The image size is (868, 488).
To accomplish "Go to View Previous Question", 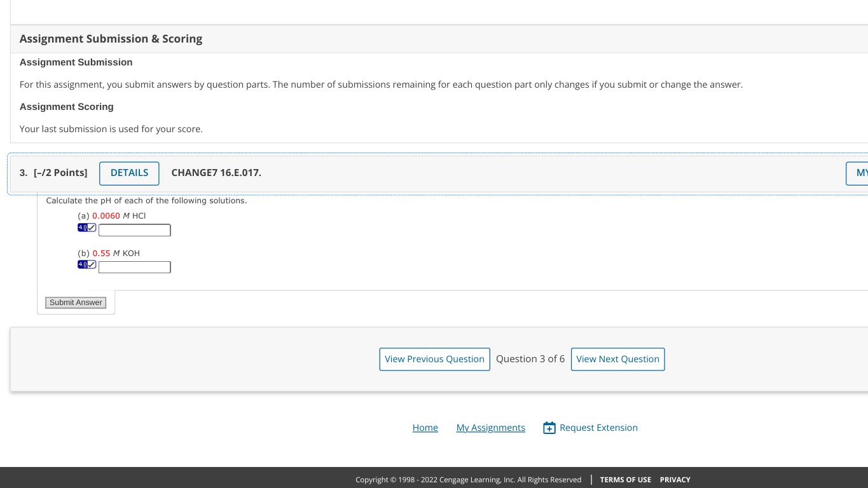I will click(434, 359).
